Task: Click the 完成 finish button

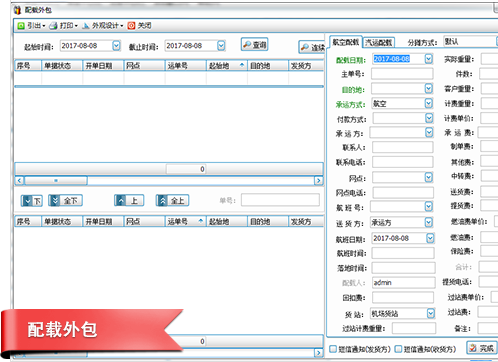Action: [x=482, y=348]
